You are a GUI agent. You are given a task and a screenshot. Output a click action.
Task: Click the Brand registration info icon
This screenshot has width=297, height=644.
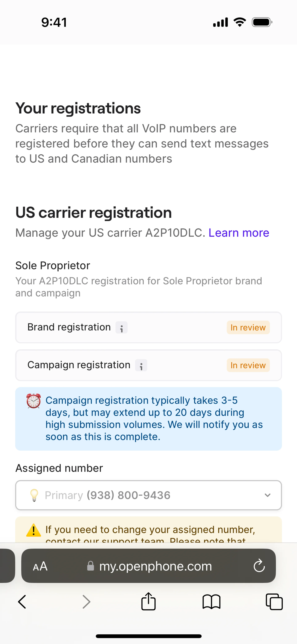(121, 328)
